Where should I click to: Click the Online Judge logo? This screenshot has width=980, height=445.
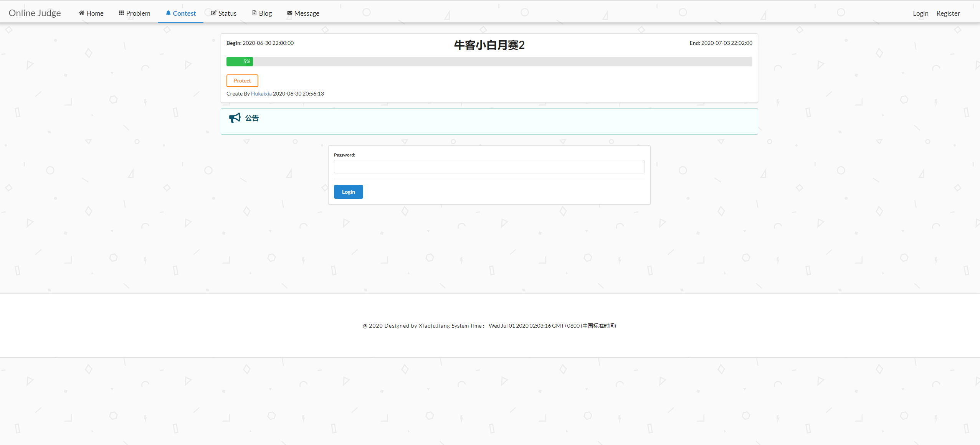[35, 13]
